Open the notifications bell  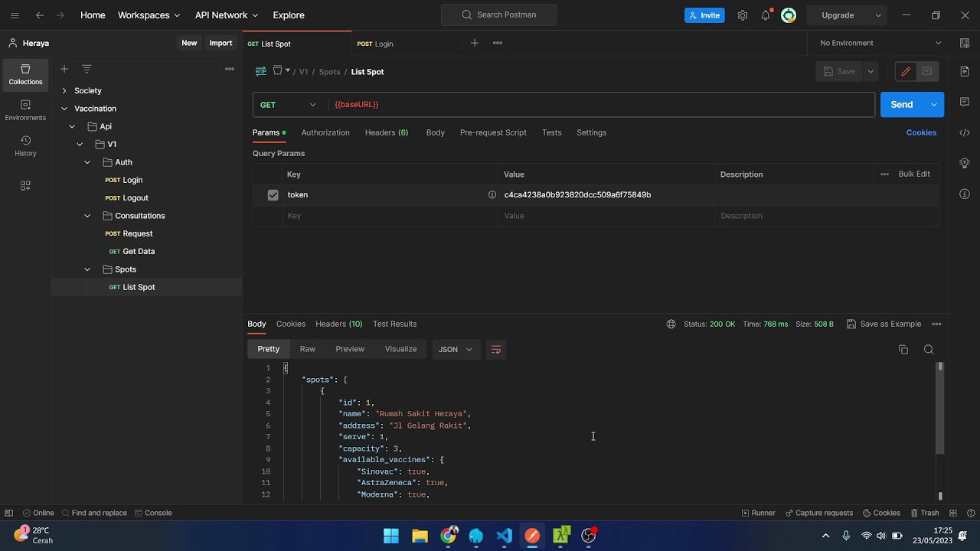[x=766, y=15]
